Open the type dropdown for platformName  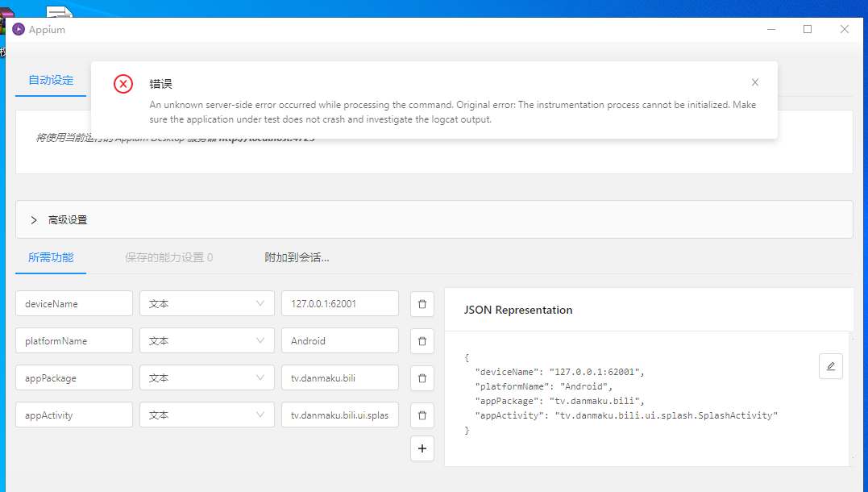point(206,341)
